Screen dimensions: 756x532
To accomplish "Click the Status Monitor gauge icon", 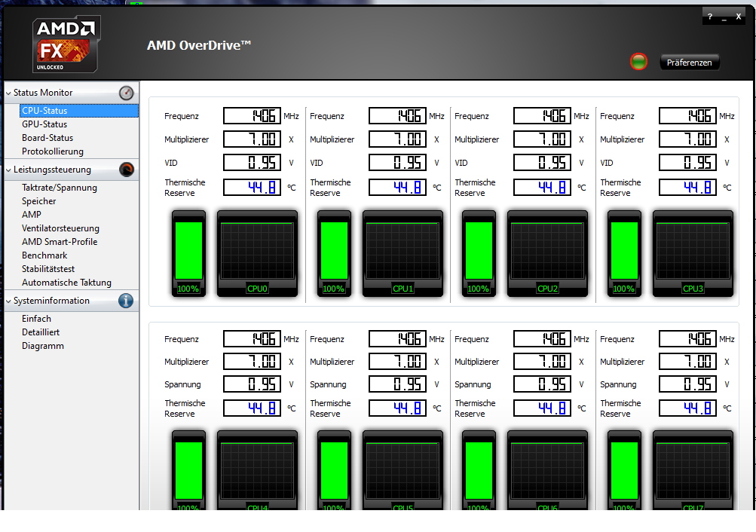I will [127, 93].
